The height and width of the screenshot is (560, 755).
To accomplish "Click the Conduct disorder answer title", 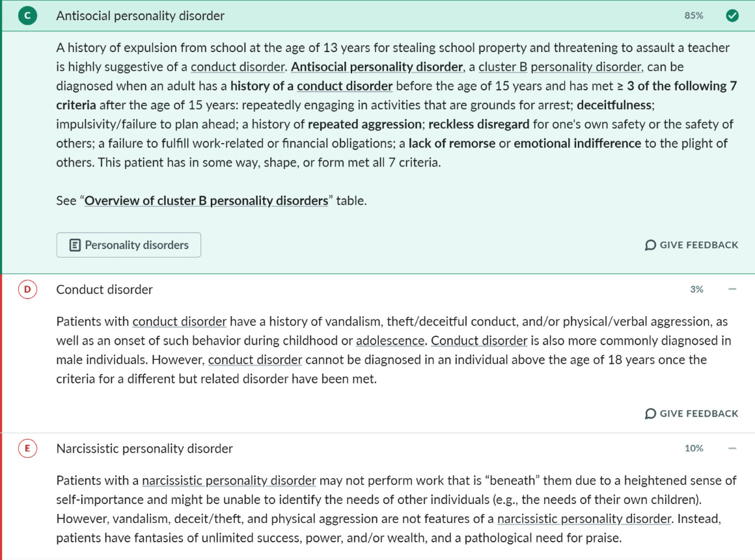I will pos(105,289).
